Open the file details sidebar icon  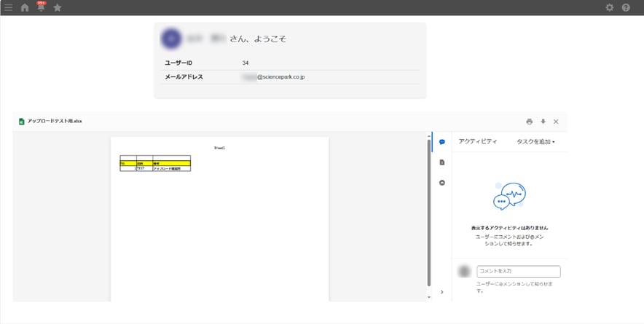point(442,162)
